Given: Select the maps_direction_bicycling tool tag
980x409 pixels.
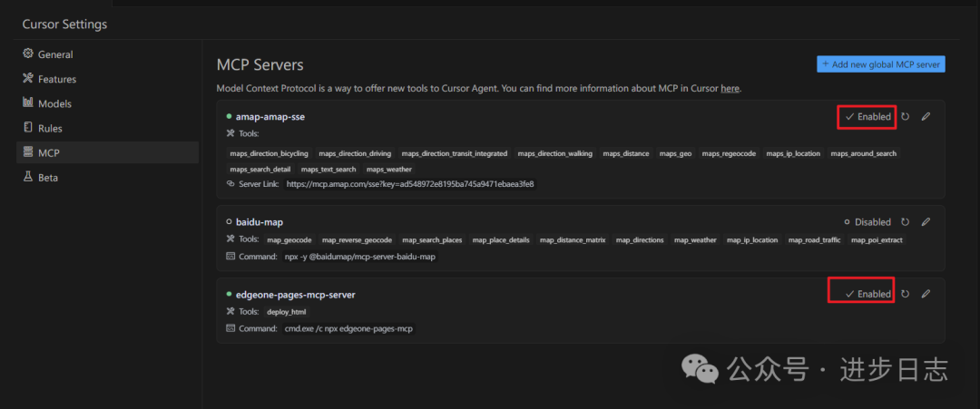Looking at the screenshot, I should pyautogui.click(x=269, y=153).
